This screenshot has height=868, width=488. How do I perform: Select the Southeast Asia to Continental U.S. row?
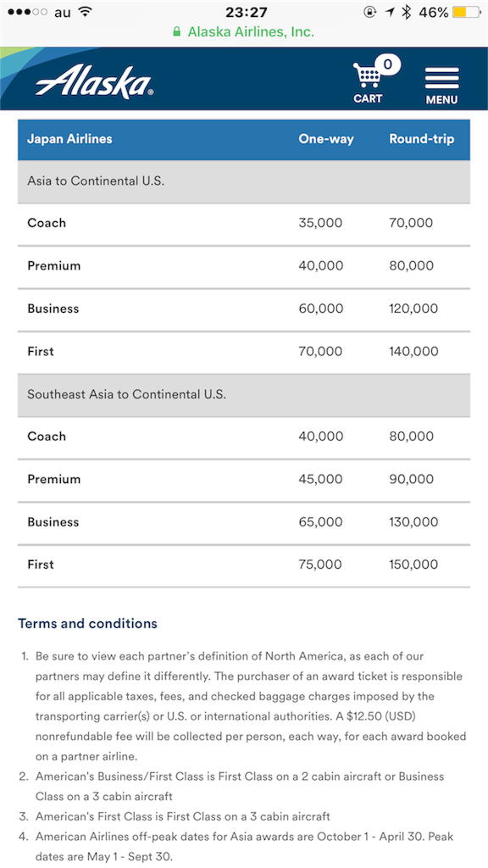(244, 395)
